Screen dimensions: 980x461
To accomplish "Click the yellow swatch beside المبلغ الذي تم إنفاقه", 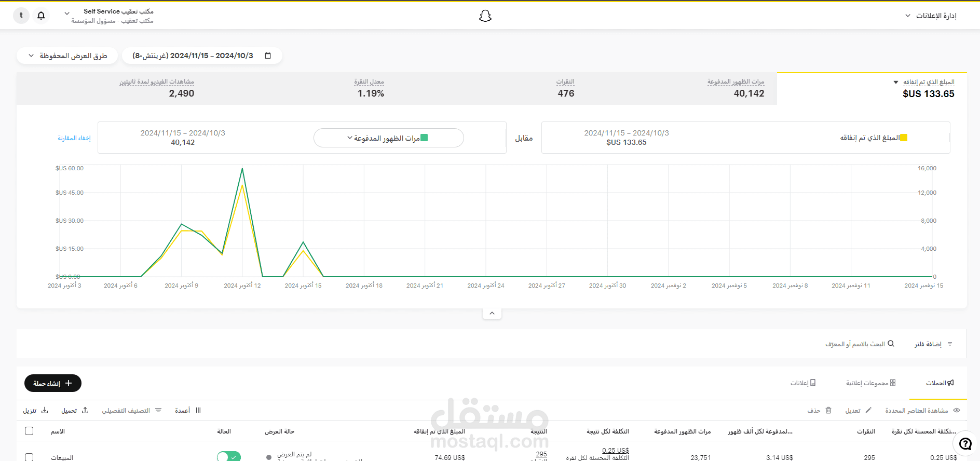I will point(904,138).
